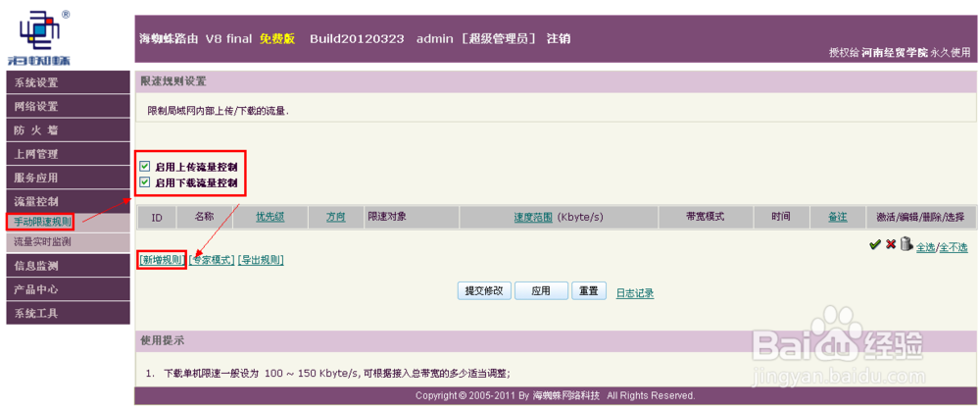
Task: Open 网络设置 menu
Action: coord(68,106)
